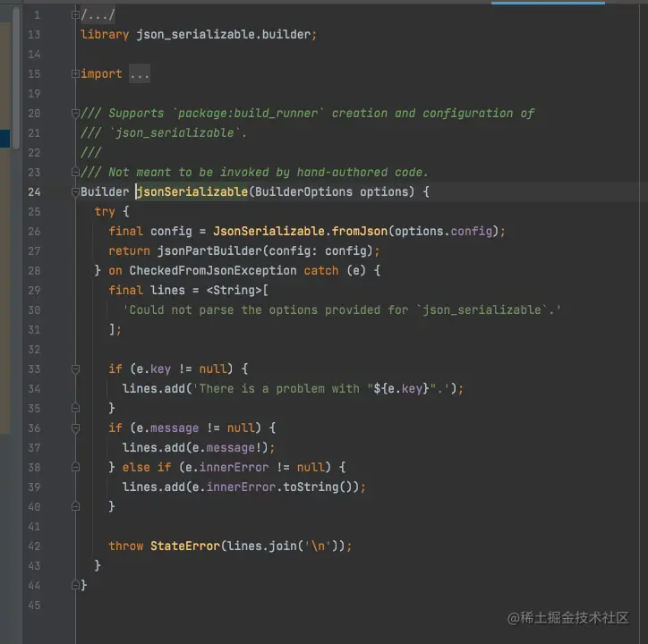The width and height of the screenshot is (648, 644).
Task: Click the 'return' keyword on line 27
Action: click(129, 250)
